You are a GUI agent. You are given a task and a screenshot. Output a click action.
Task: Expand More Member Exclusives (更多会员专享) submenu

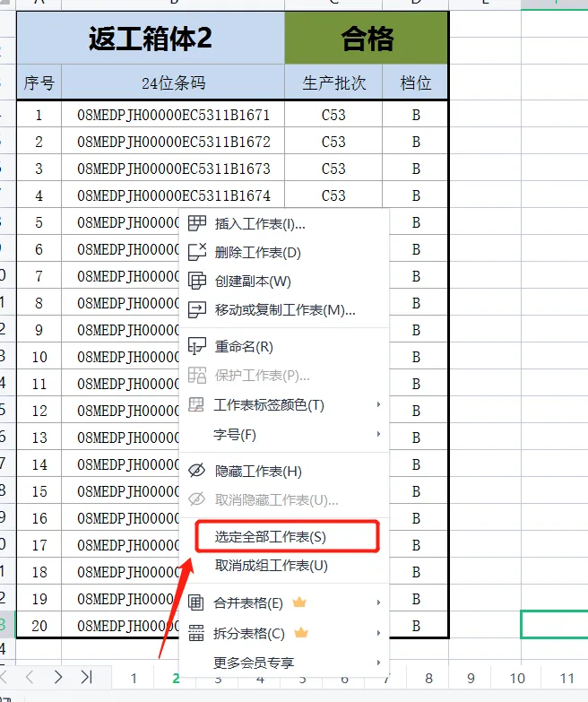pos(284,663)
